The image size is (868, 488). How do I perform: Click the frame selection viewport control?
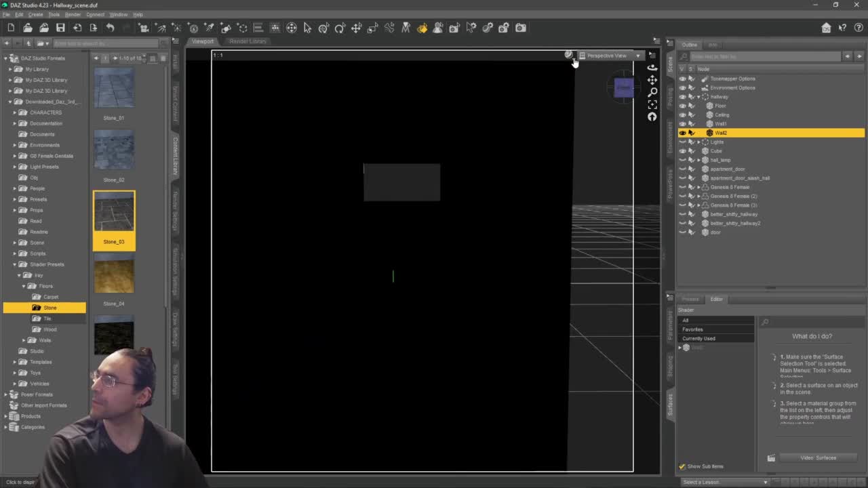coord(652,104)
